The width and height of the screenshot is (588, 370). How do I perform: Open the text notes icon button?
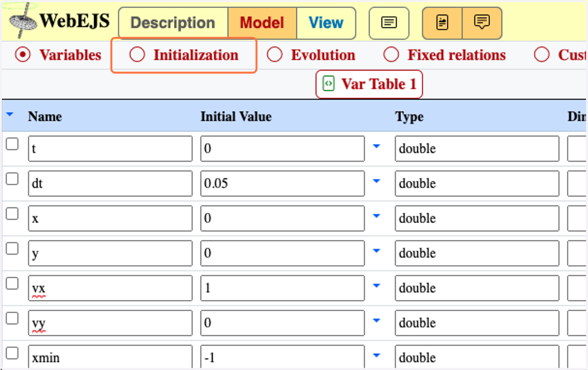tap(389, 23)
